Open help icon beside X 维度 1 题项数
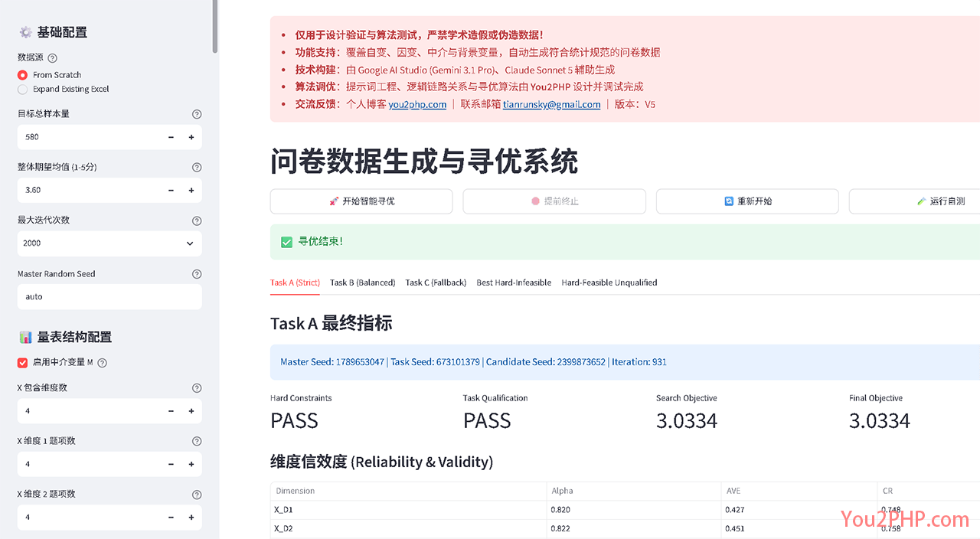This screenshot has width=980, height=539. tap(197, 441)
